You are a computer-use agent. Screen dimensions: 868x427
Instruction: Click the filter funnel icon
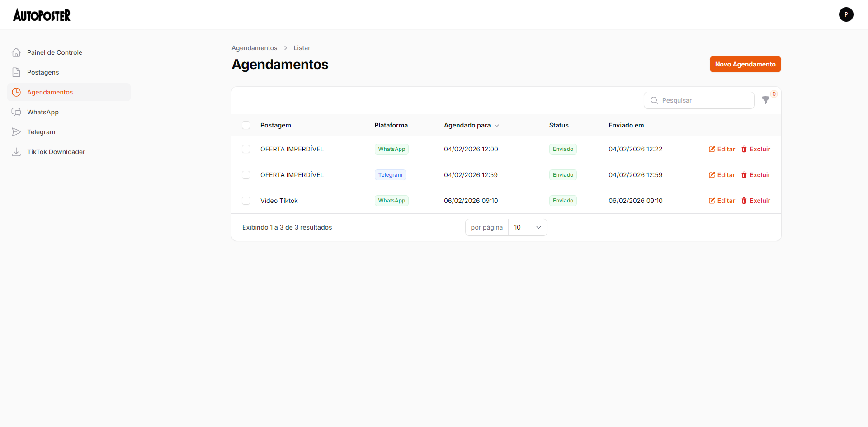pyautogui.click(x=765, y=100)
